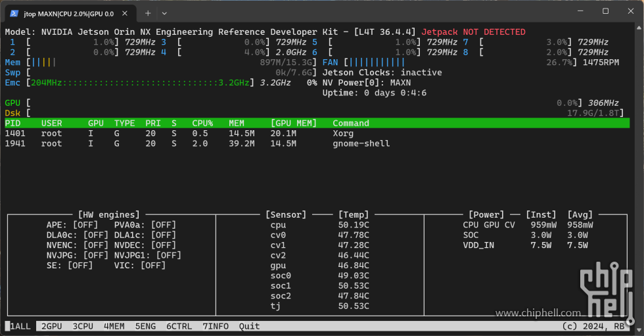Click the VDD_IN power row
The width and height of the screenshot is (644, 336).
pyautogui.click(x=525, y=245)
